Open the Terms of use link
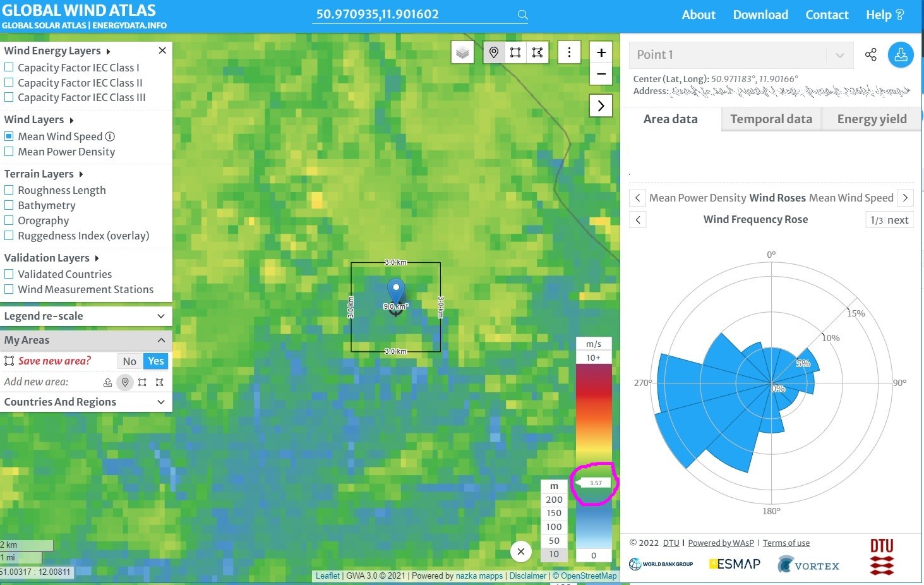 [x=786, y=543]
